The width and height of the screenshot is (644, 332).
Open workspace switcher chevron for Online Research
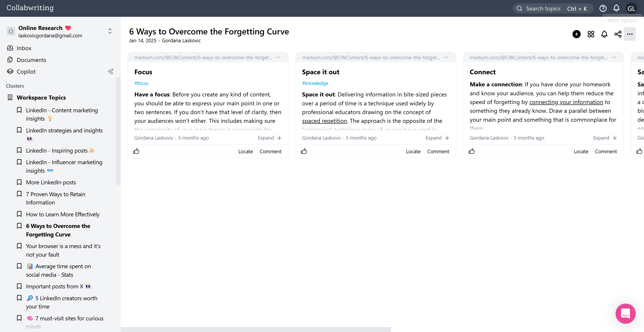(x=110, y=31)
